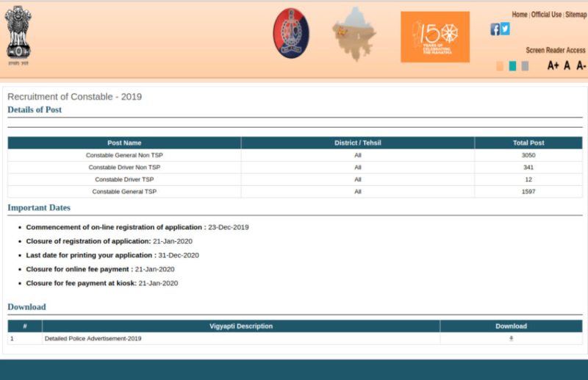Select the teal color theme swatch
The height and width of the screenshot is (380, 588).
point(512,66)
